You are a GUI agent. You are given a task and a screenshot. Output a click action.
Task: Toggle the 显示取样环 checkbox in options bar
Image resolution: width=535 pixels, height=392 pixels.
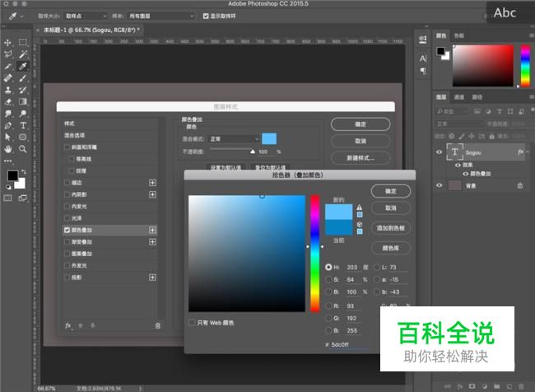[x=206, y=16]
